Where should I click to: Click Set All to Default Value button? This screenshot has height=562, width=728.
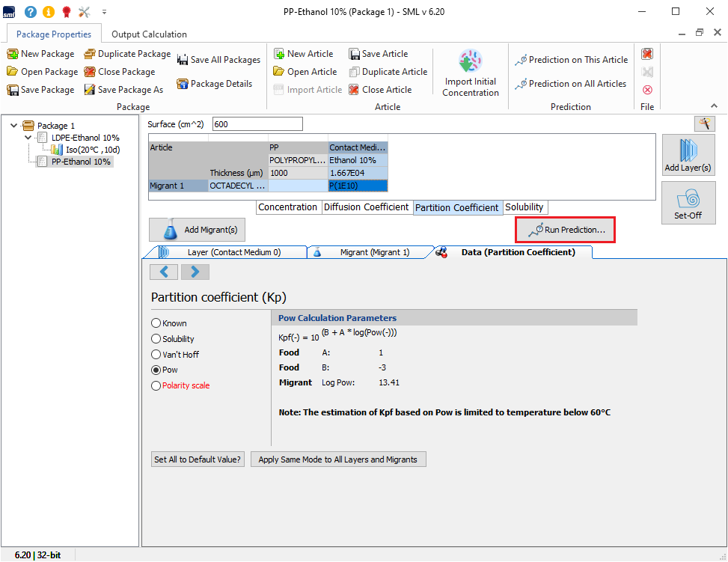click(198, 459)
